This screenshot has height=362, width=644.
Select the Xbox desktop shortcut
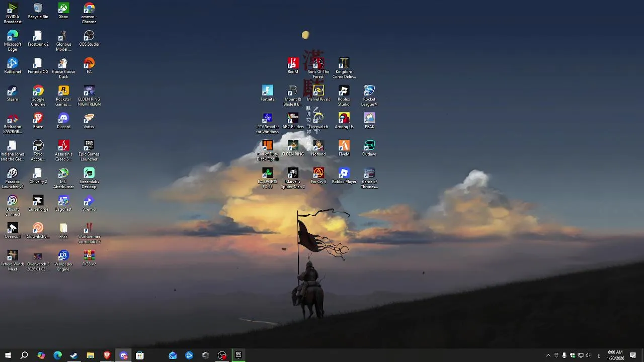pyautogui.click(x=63, y=11)
